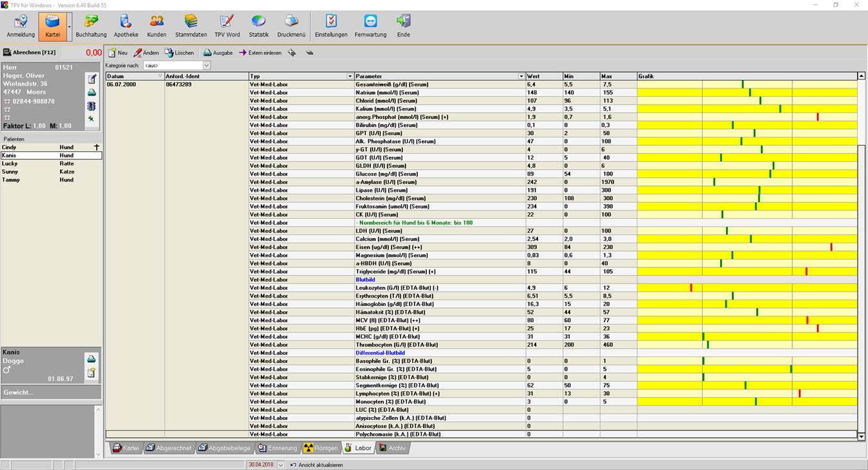The height and width of the screenshot is (470, 868).
Task: Switch to the Archiv tab
Action: pyautogui.click(x=393, y=448)
